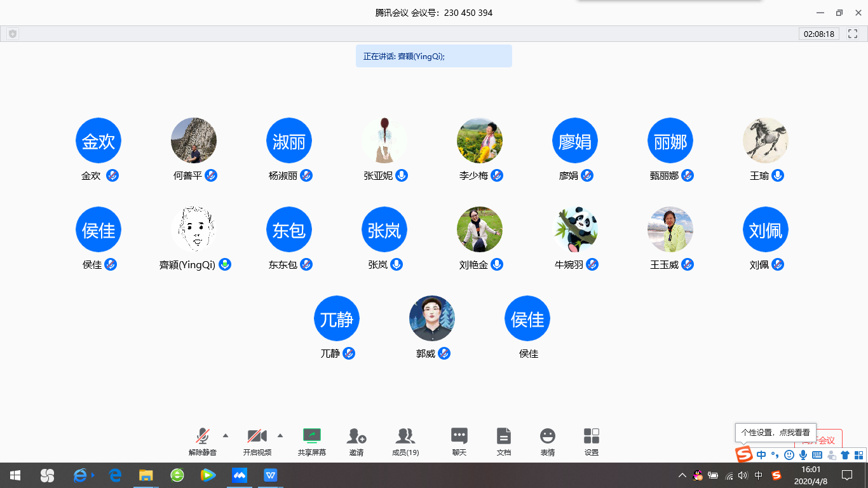The width and height of the screenshot is (868, 488).
Task: Click the security shield icon at top left
Action: [x=13, y=34]
